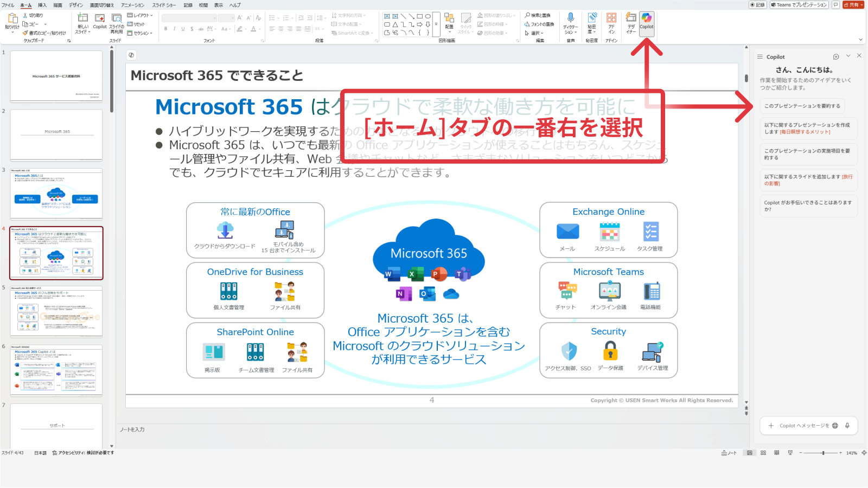
Task: Toggle Strikethrough formatting in the Font group
Action: 201,29
